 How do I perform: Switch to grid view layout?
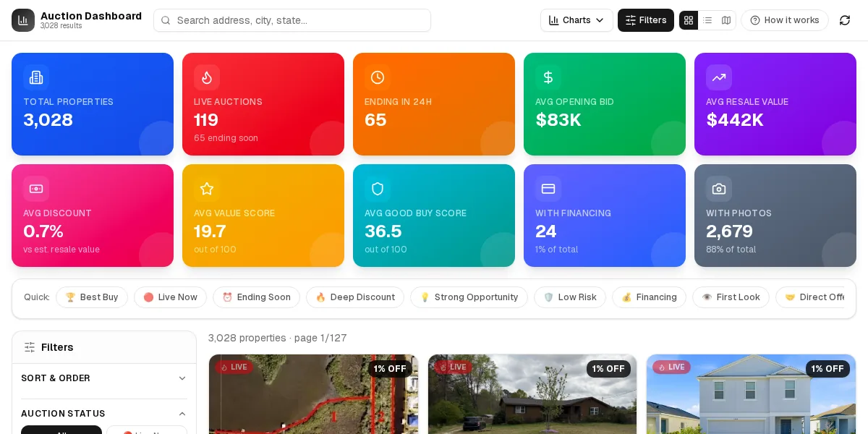689,20
